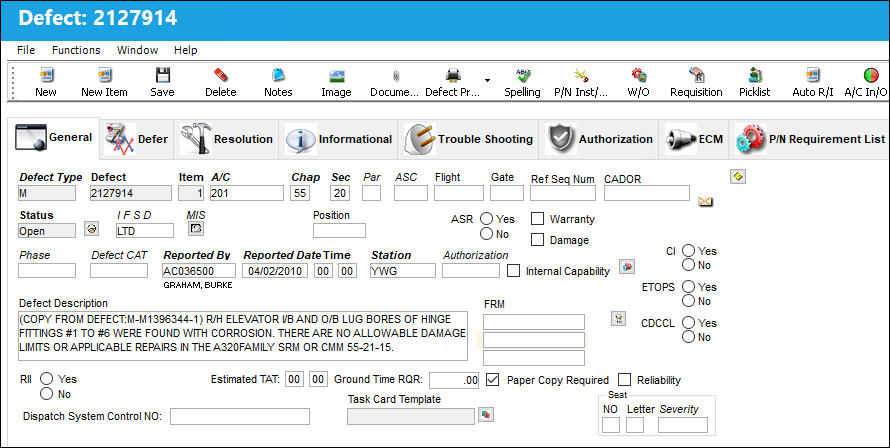Image resolution: width=890 pixels, height=448 pixels.
Task: Check the Internal Capability checkbox
Action: (513, 271)
